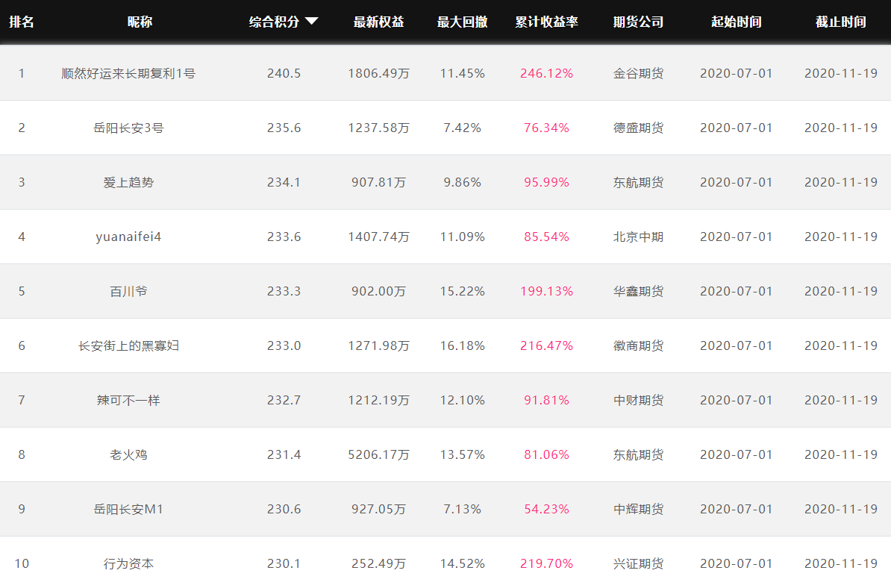This screenshot has height=588, width=891.
Task: Select score value 233.6
Action: click(x=284, y=237)
